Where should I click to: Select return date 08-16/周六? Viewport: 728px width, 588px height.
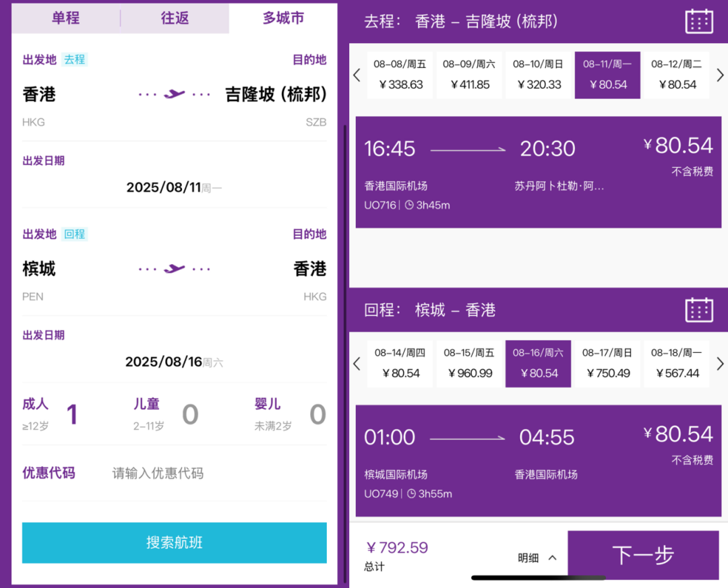click(x=538, y=364)
